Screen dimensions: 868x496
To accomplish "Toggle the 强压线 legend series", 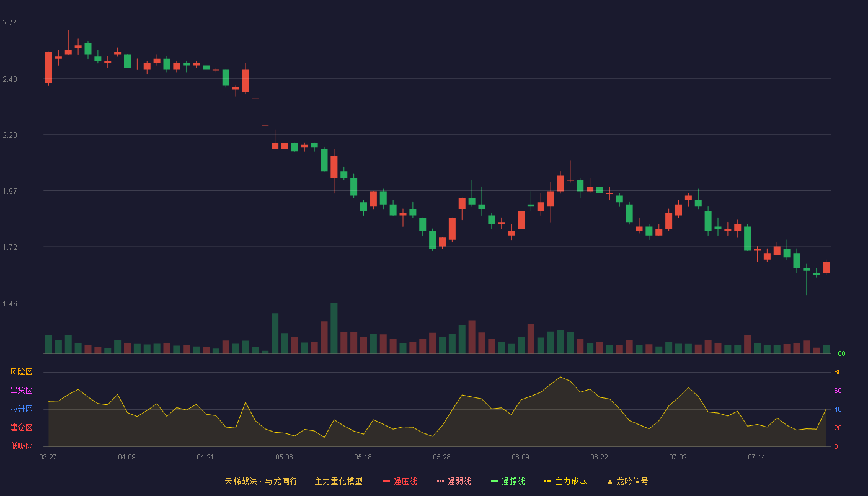I will click(x=400, y=481).
